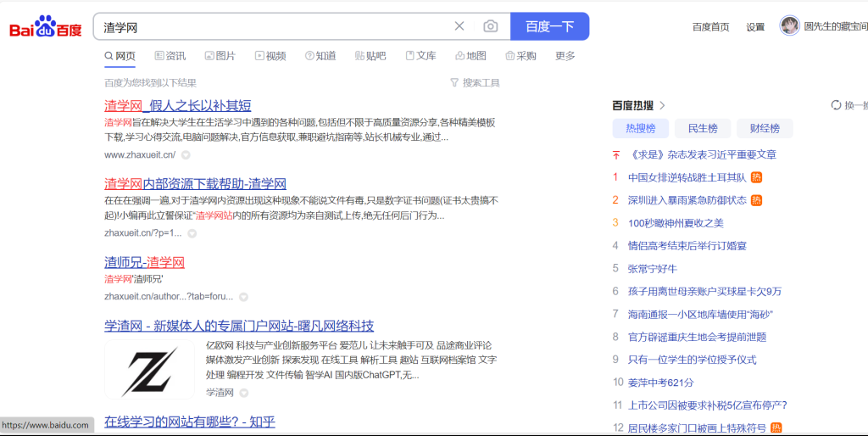
Task: Open hot item 张常宁好牛
Action: click(652, 269)
